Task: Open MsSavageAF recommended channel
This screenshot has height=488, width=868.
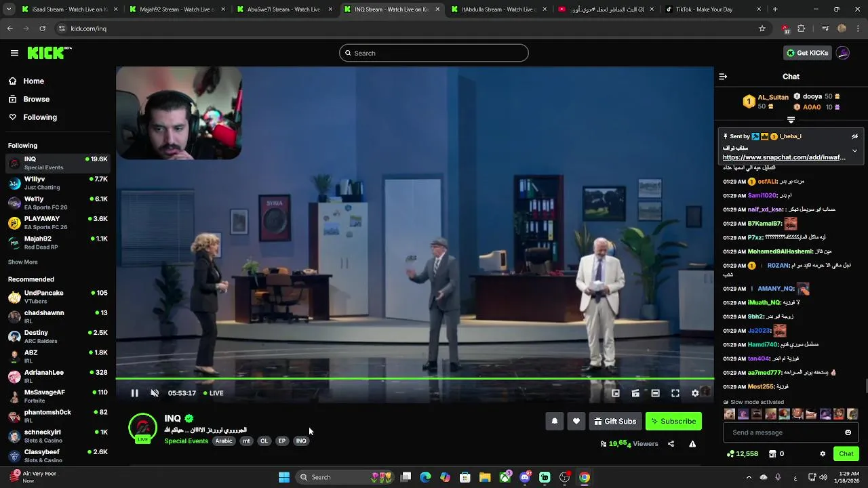Action: point(58,396)
